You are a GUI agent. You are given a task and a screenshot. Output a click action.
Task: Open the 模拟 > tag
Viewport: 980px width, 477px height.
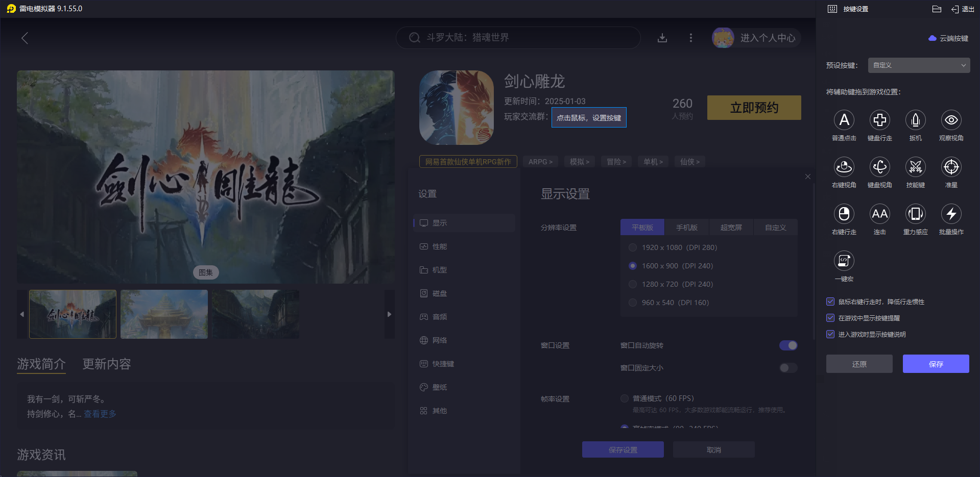coord(580,162)
